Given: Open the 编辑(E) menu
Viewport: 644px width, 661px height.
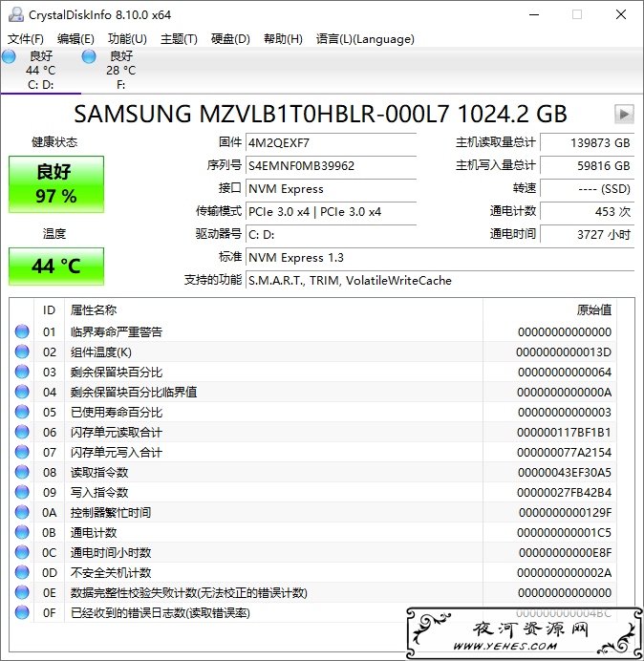Looking at the screenshot, I should (x=75, y=39).
